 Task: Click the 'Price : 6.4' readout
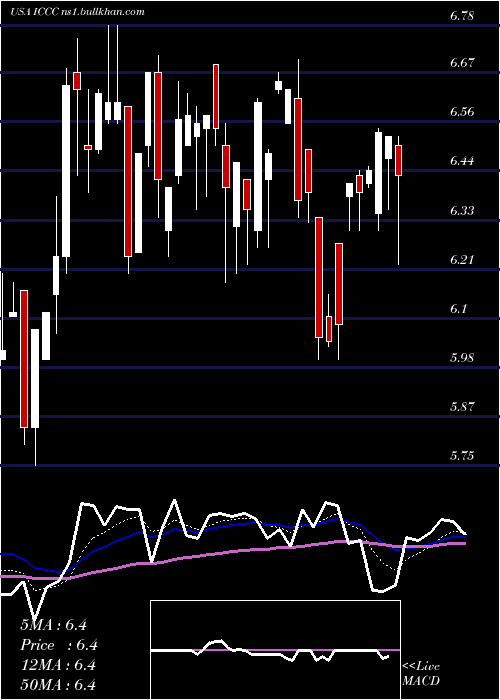point(59,645)
